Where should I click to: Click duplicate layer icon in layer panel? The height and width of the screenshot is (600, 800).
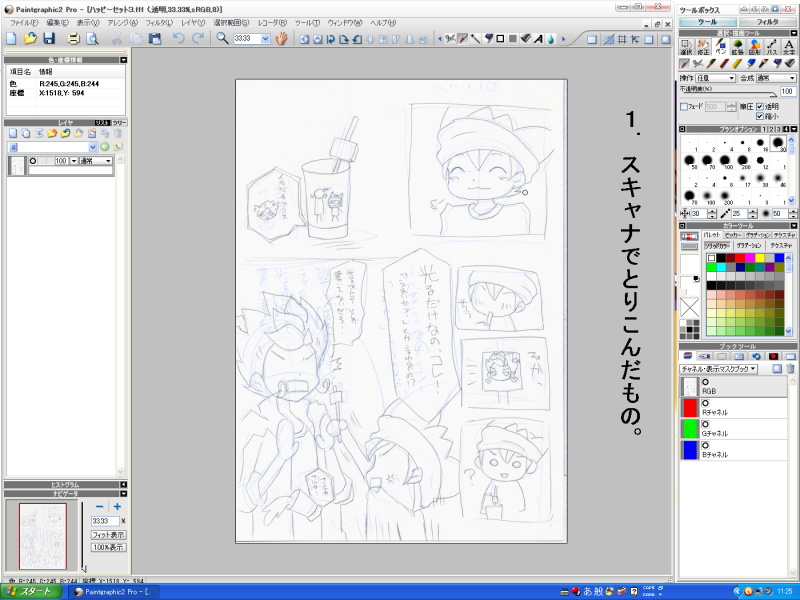[26, 133]
